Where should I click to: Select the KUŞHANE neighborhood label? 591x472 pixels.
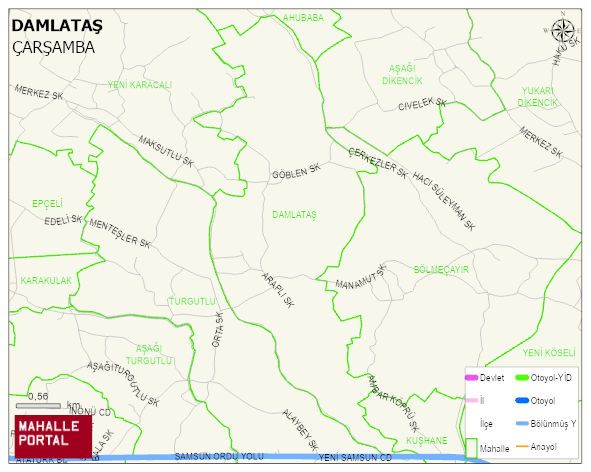click(x=426, y=440)
